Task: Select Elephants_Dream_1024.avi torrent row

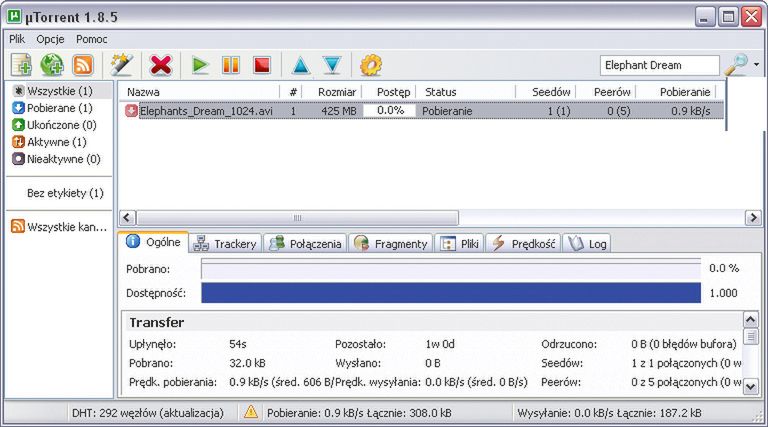Action: click(x=422, y=111)
